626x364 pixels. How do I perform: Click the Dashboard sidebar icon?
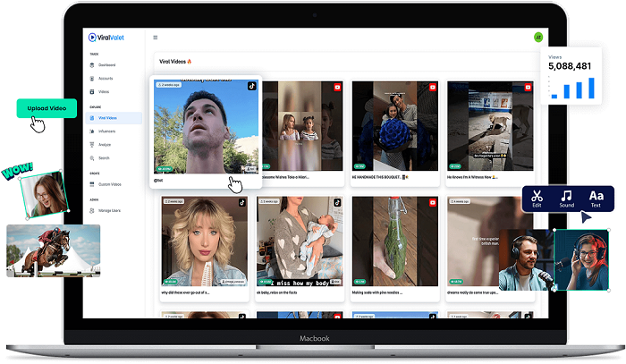click(92, 65)
